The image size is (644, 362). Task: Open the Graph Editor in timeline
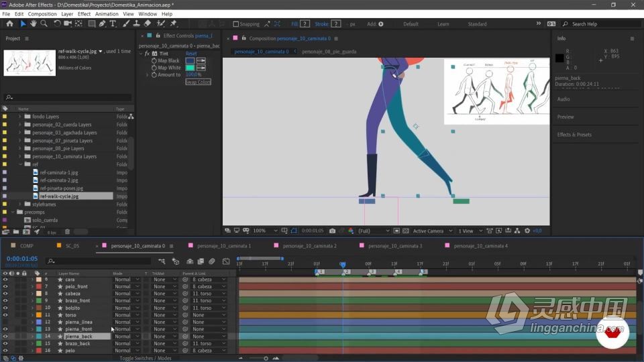click(x=226, y=261)
